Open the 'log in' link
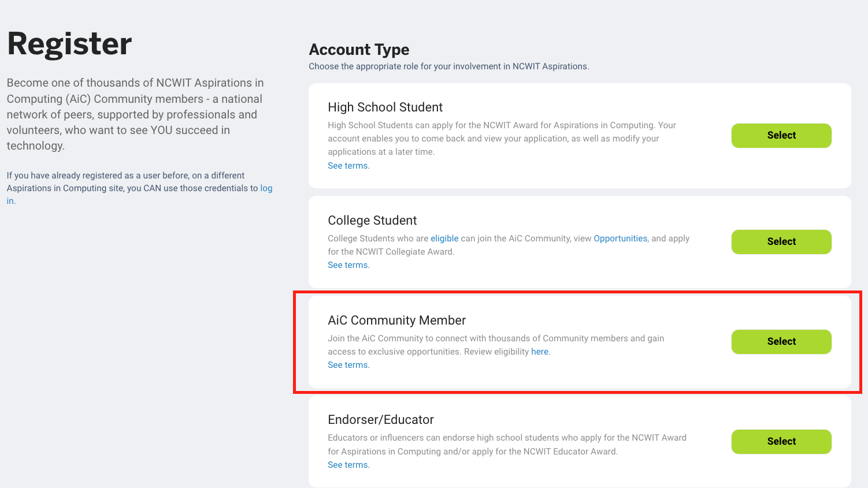This screenshot has height=488, width=868. coord(266,188)
